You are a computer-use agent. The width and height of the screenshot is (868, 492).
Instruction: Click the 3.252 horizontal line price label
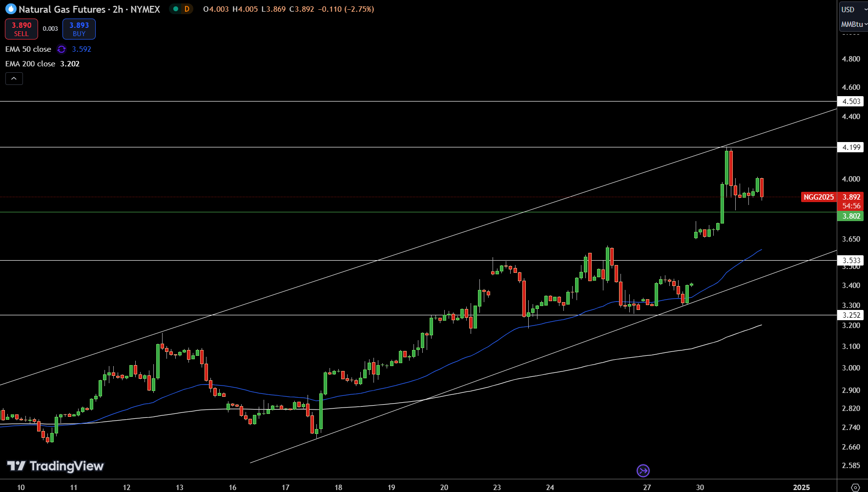[x=851, y=315]
